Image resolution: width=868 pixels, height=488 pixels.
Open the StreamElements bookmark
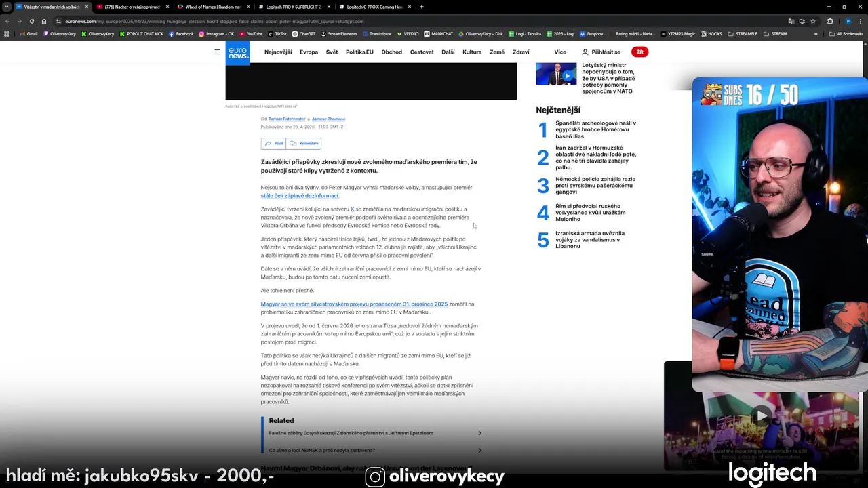click(339, 33)
